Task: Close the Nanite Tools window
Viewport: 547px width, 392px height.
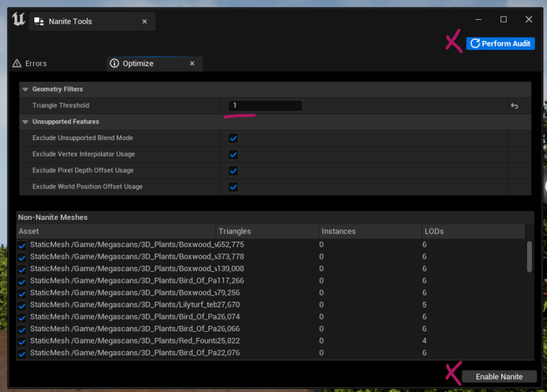Action: tap(529, 20)
